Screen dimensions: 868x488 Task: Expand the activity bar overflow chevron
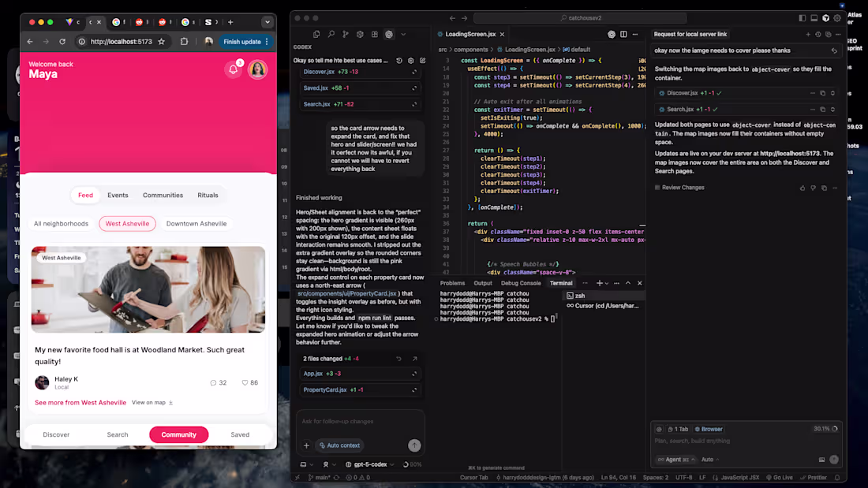coord(403,35)
